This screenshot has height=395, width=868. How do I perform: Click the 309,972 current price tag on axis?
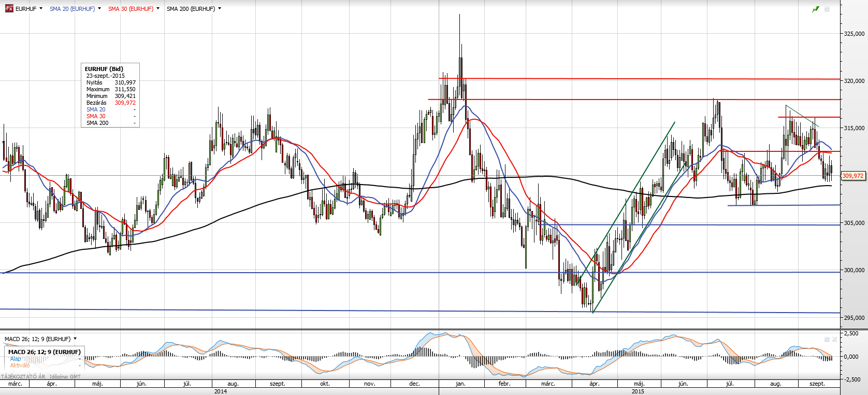pyautogui.click(x=853, y=176)
